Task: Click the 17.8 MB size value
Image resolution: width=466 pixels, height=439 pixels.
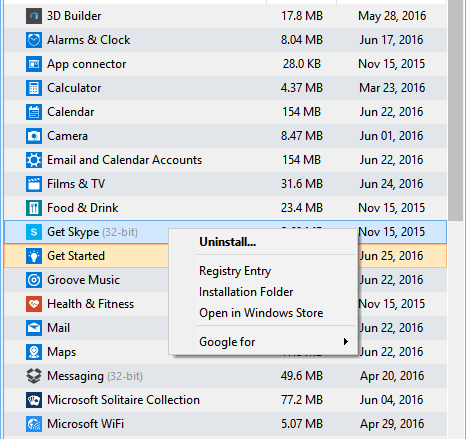Action: (302, 16)
